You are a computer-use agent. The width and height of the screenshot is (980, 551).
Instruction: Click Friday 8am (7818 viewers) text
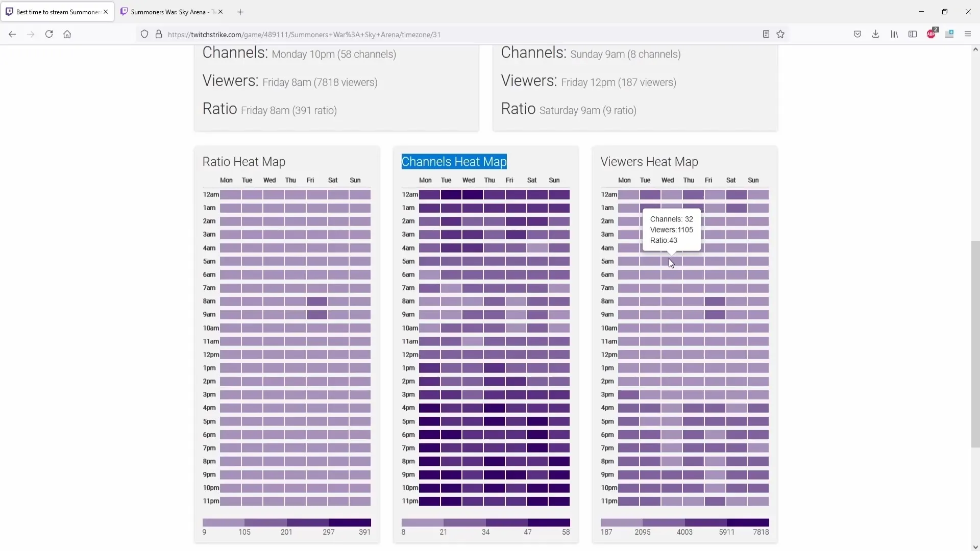tap(320, 82)
